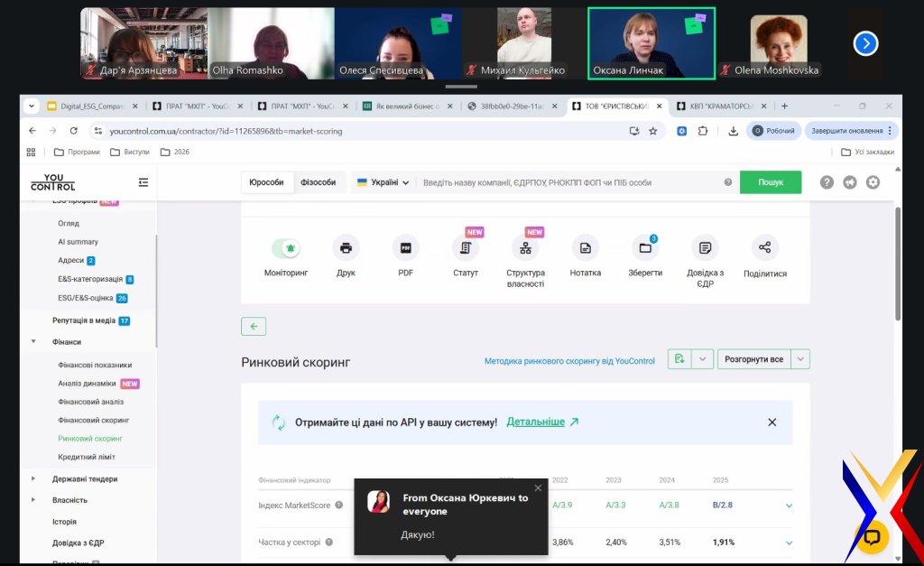Open Методика ринкового скорингу link
Screen dimensions: 924x566
click(x=569, y=361)
